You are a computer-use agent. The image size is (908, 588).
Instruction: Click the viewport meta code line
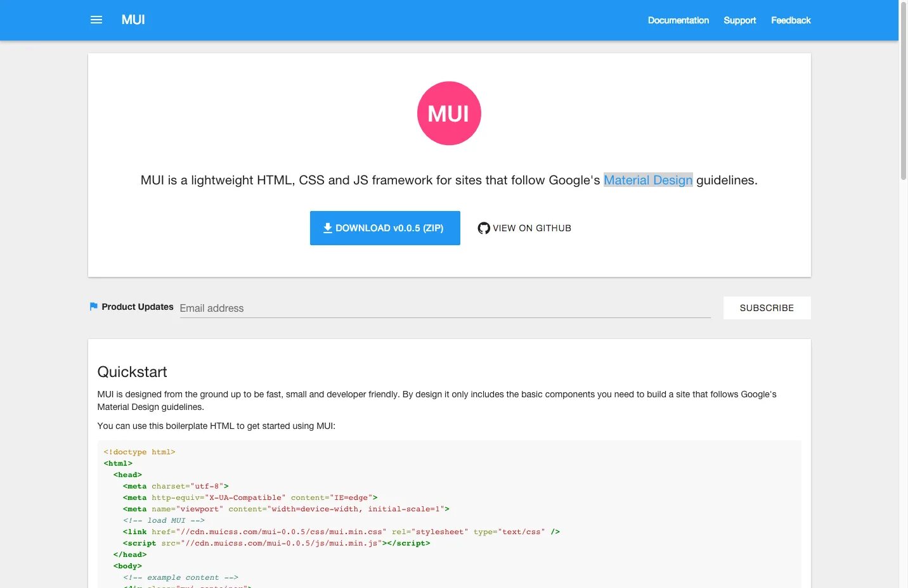tap(286, 509)
